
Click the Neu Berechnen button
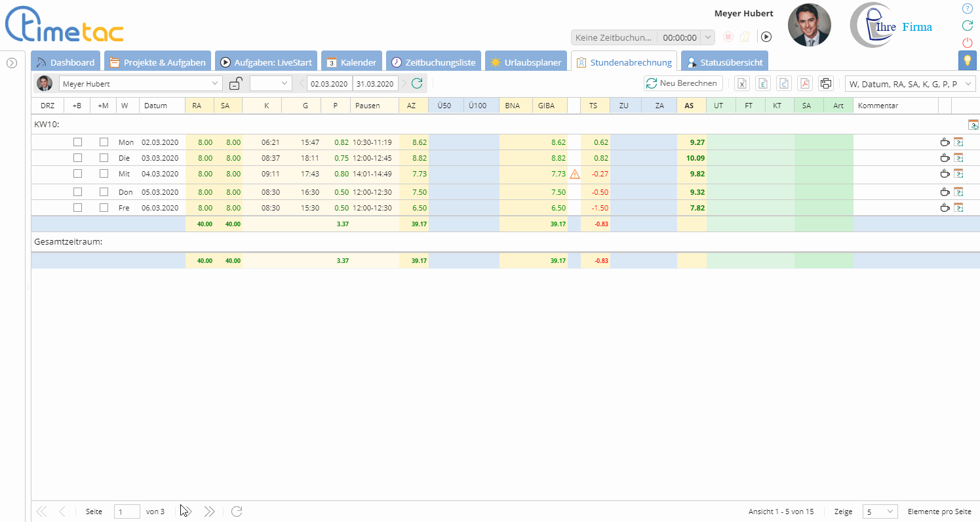pyautogui.click(x=683, y=83)
